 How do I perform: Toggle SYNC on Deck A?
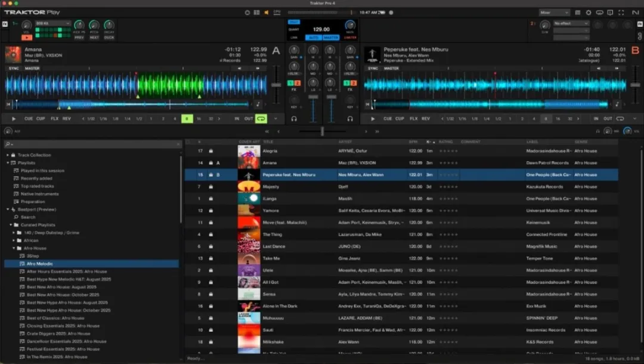click(14, 68)
